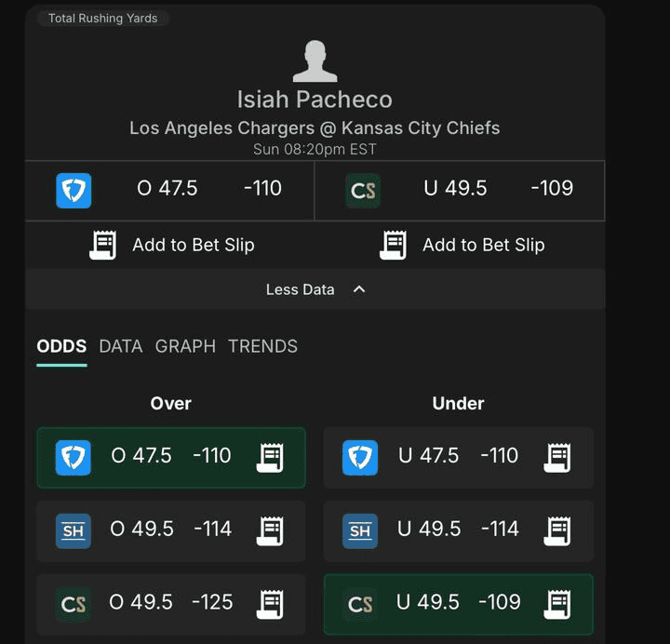Switch to the DATA tab

click(121, 346)
